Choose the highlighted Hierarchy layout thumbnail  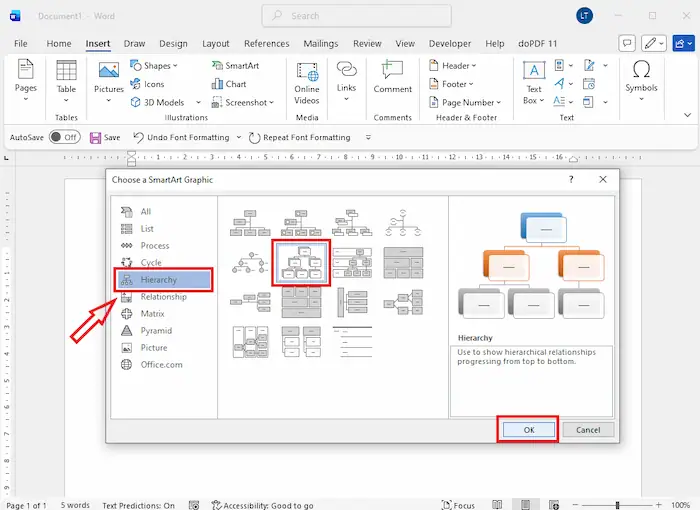pos(301,262)
